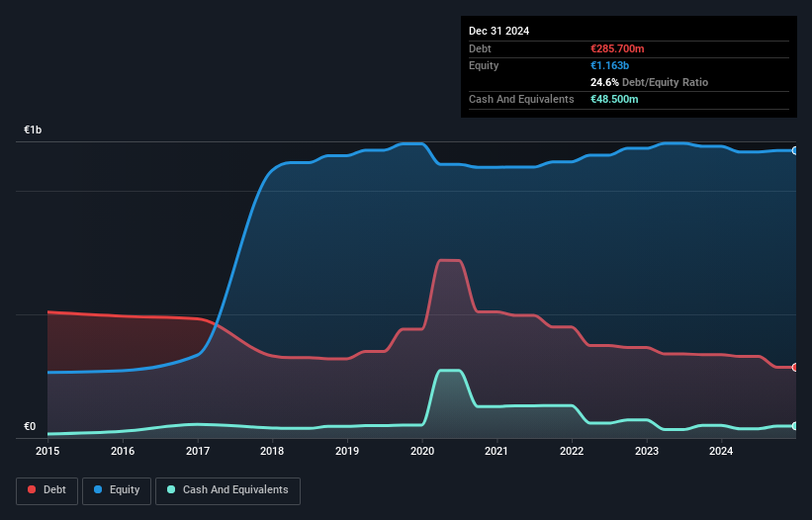This screenshot has width=812, height=520.
Task: Click the 2017 x-axis label
Action: (x=198, y=451)
